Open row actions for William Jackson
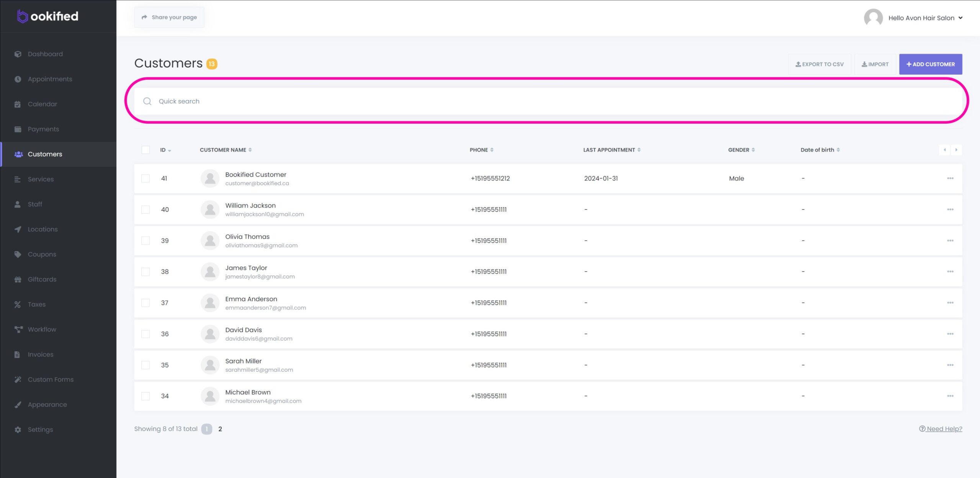The image size is (980, 478). click(950, 210)
